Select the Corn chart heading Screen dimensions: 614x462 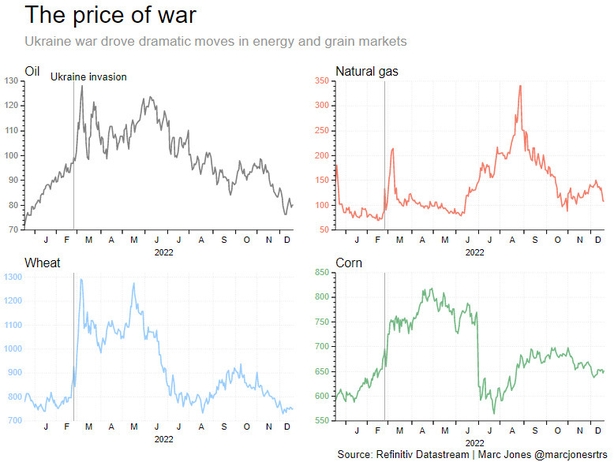[x=349, y=263]
